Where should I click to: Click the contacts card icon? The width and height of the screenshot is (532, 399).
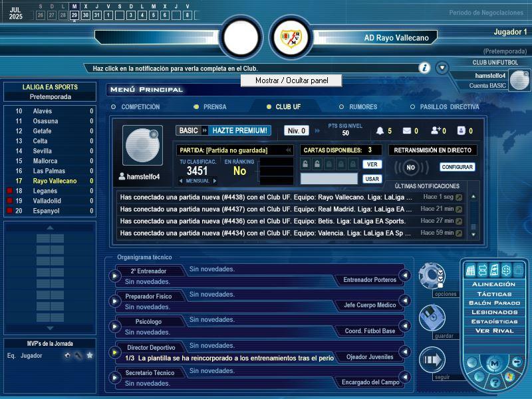point(461,130)
